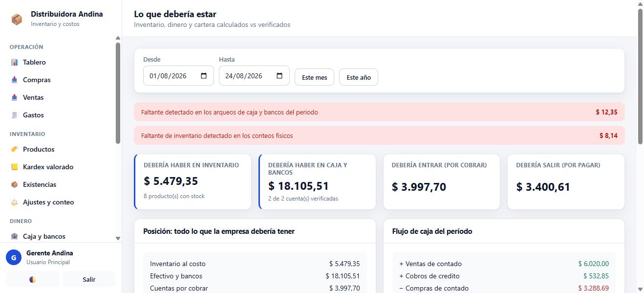The width and height of the screenshot is (644, 293).
Task: Click the Este año button
Action: pyautogui.click(x=359, y=77)
